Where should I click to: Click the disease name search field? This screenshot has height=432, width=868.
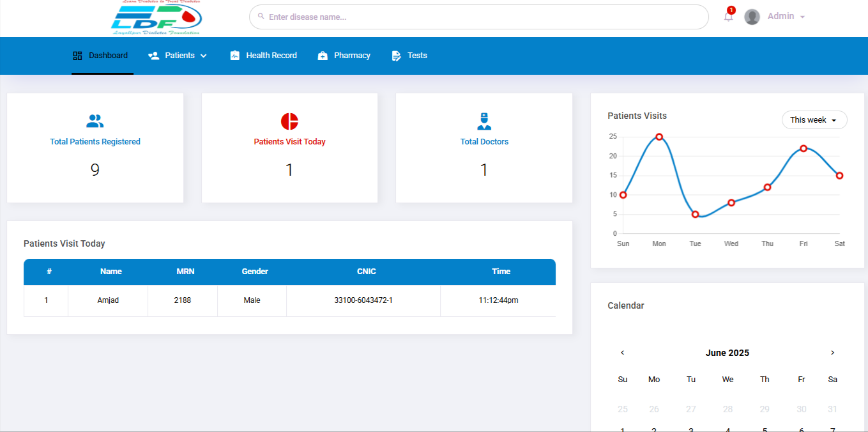point(479,17)
